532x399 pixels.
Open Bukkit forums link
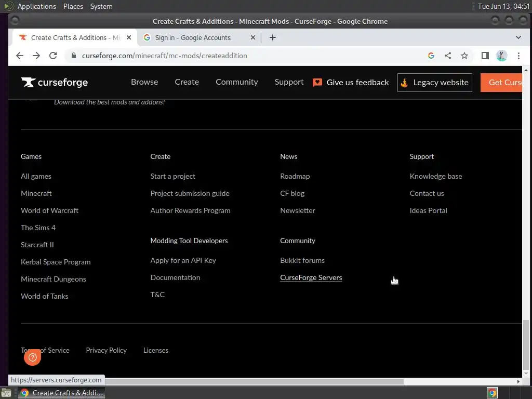302,261
